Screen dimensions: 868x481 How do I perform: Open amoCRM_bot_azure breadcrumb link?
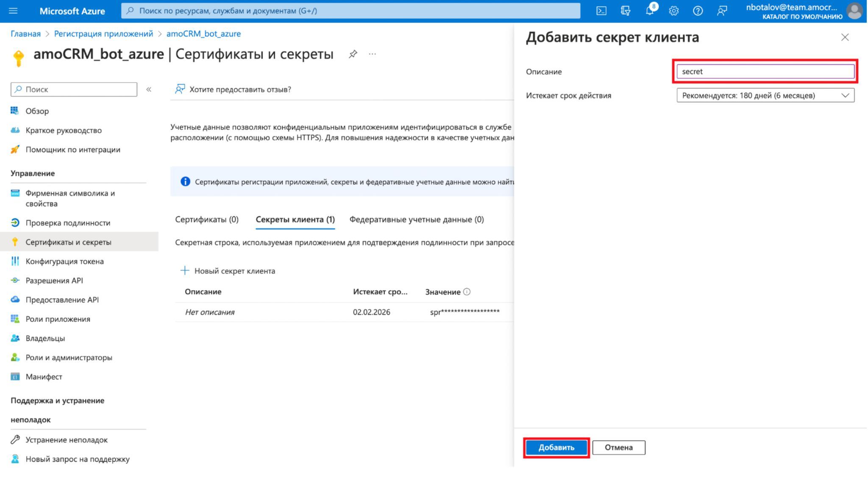point(203,33)
